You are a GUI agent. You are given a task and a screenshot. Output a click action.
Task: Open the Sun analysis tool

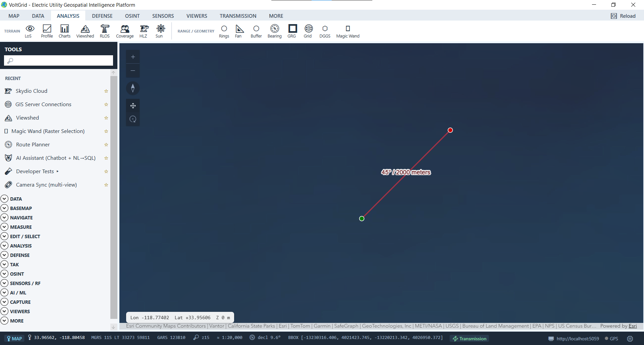tap(160, 31)
